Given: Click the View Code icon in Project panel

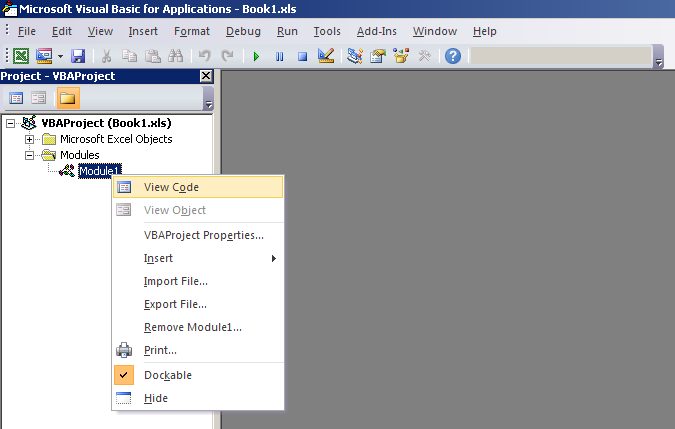Looking at the screenshot, I should [16, 98].
